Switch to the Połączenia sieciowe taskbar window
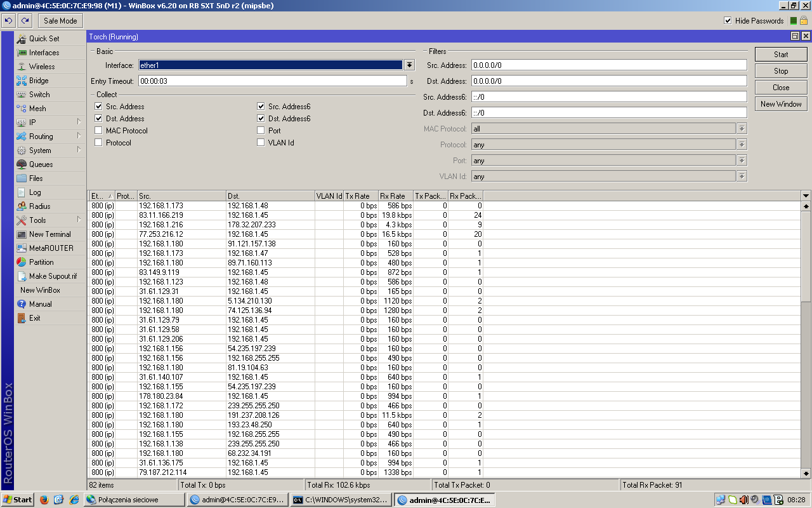812x508 pixels. pyautogui.click(x=134, y=500)
